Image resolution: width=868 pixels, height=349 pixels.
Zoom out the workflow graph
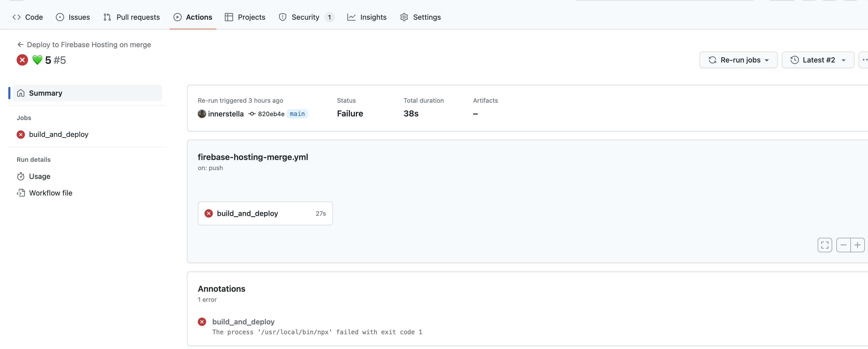point(843,245)
